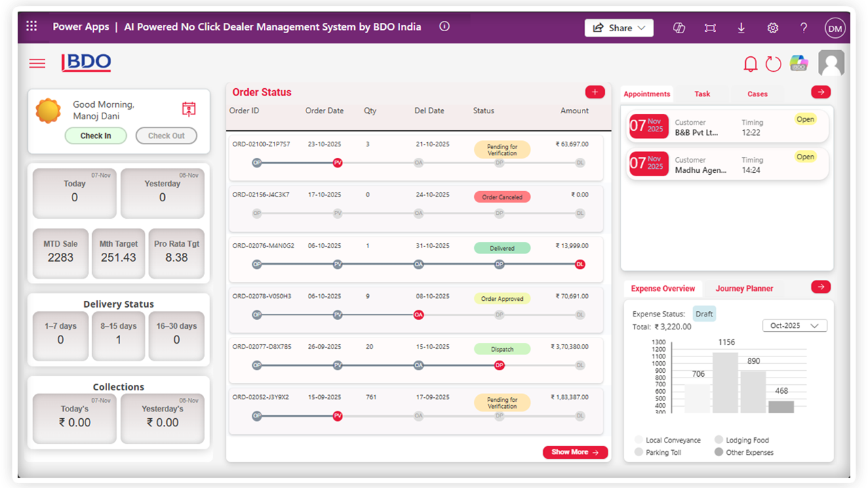The image size is (868, 488).
Task: Select the Journey Planner tab
Action: coord(745,289)
